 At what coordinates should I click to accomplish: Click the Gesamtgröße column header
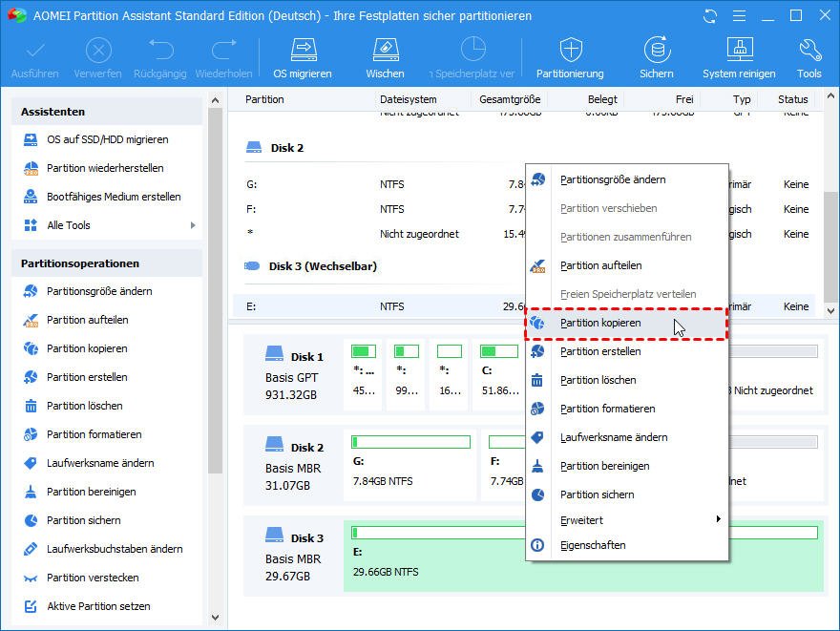pos(510,99)
